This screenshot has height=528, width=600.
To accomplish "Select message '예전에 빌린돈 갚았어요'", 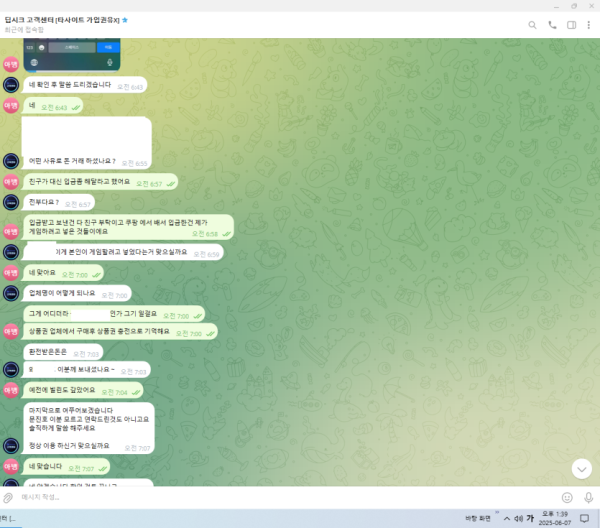I will click(x=83, y=390).
